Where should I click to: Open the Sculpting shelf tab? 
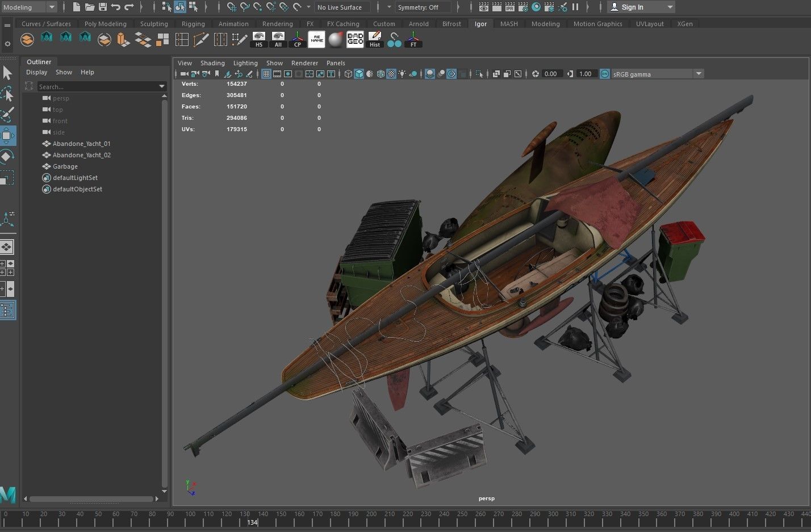click(154, 24)
